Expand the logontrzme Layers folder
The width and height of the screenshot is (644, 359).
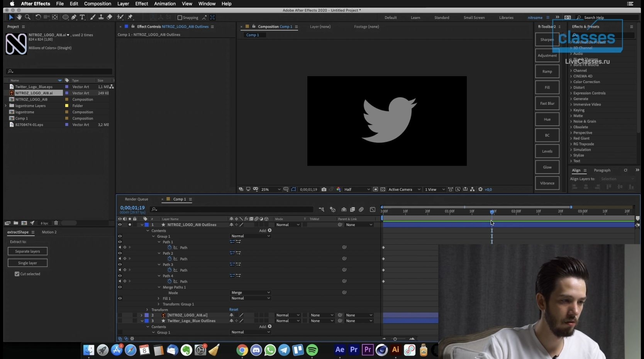(x=5, y=105)
